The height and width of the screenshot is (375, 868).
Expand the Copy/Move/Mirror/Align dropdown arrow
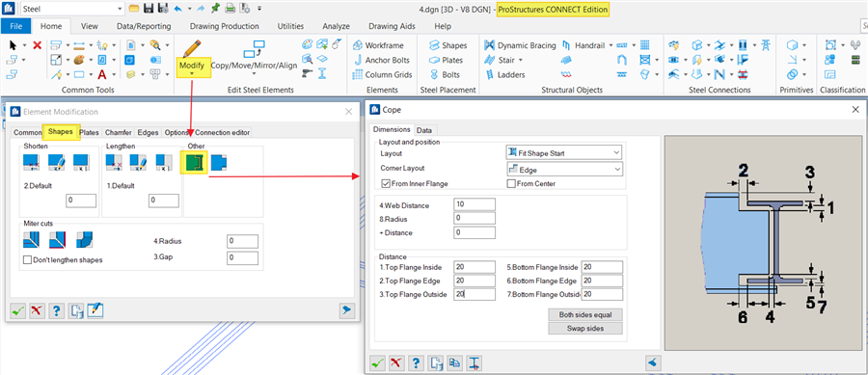click(x=254, y=73)
